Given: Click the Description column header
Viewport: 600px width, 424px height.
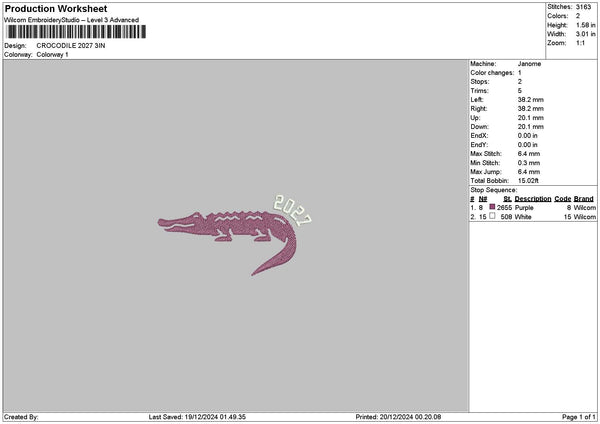Looking at the screenshot, I should pos(533,199).
